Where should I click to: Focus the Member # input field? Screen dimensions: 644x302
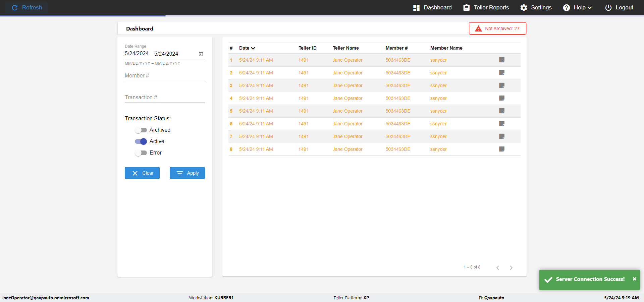click(x=165, y=76)
